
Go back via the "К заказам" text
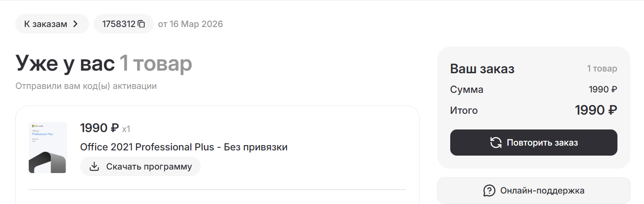45,24
